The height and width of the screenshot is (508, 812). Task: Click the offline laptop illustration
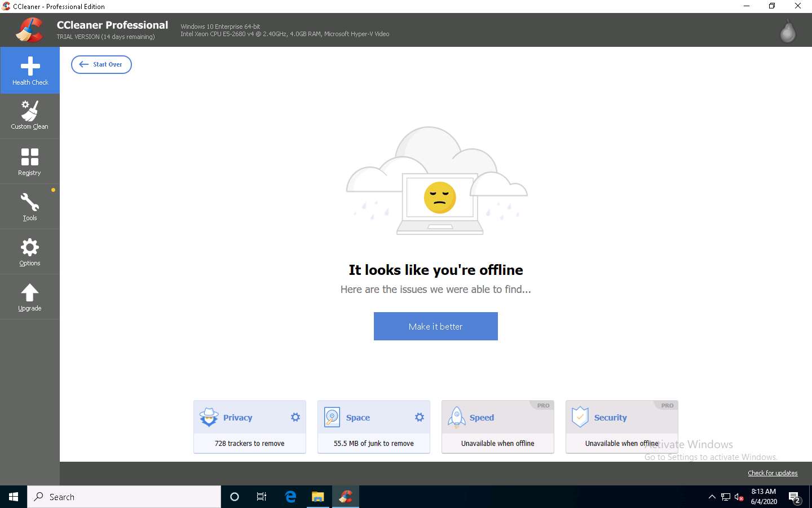coord(437,181)
